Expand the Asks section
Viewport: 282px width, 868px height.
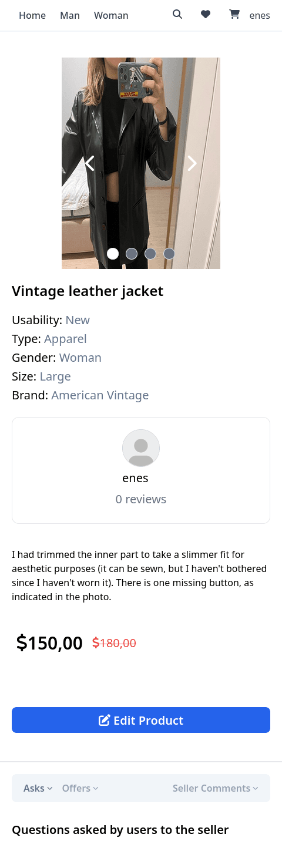38,788
